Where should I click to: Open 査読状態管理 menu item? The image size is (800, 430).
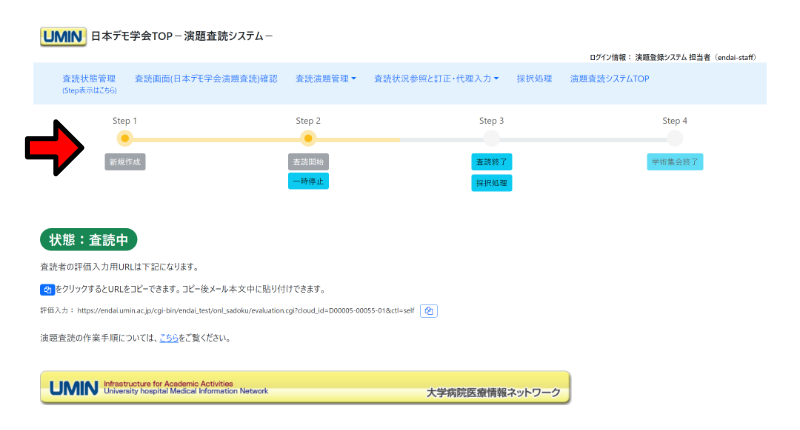89,79
